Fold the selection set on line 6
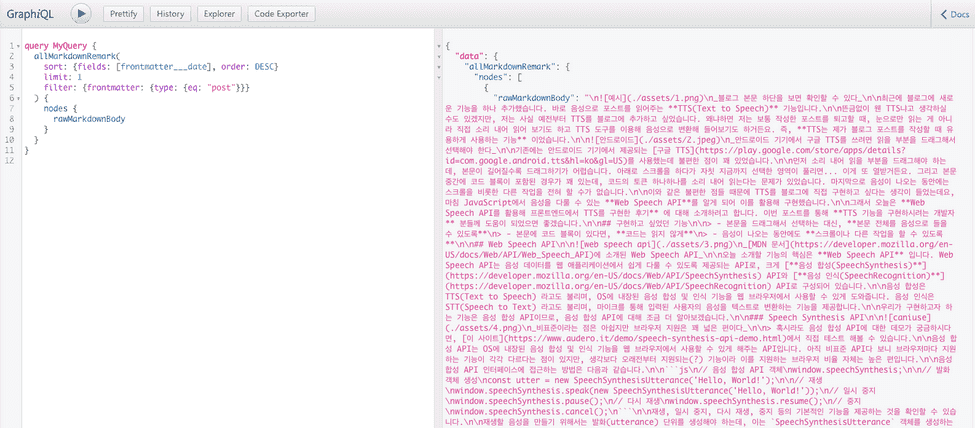This screenshot has height=428, width=975. pos(19,98)
